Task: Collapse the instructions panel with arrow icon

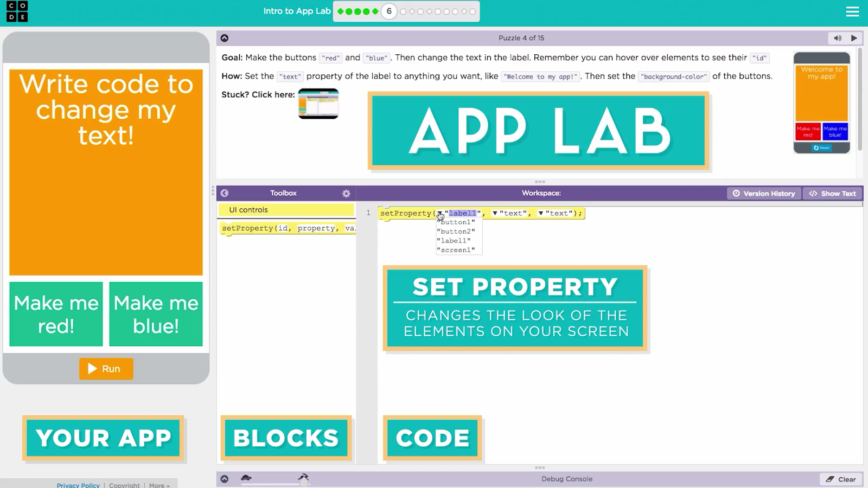Action: 225,38
